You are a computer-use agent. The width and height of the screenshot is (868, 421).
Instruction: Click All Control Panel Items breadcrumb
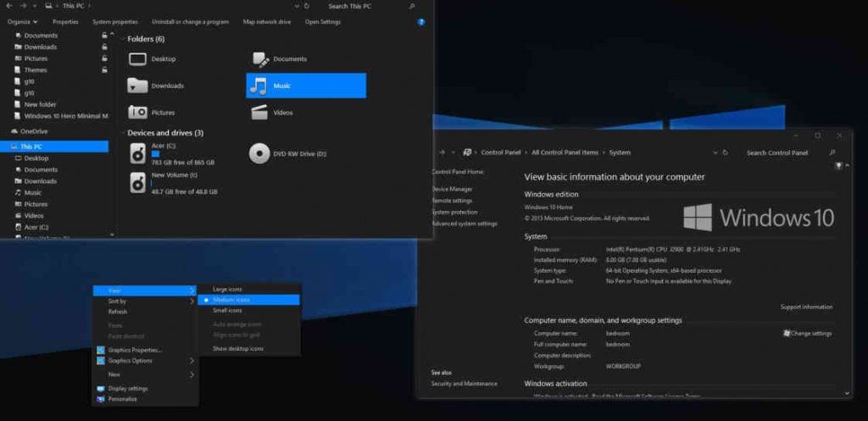click(x=565, y=152)
